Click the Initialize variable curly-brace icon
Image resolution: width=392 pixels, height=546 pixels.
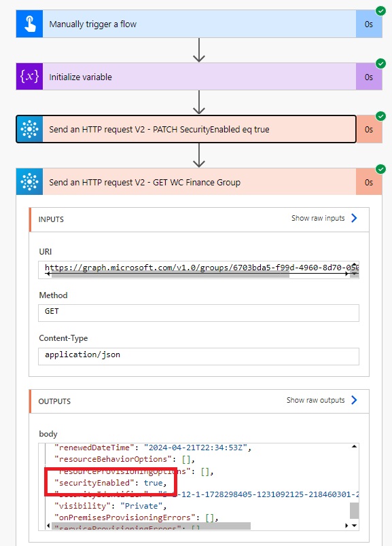[x=30, y=77]
